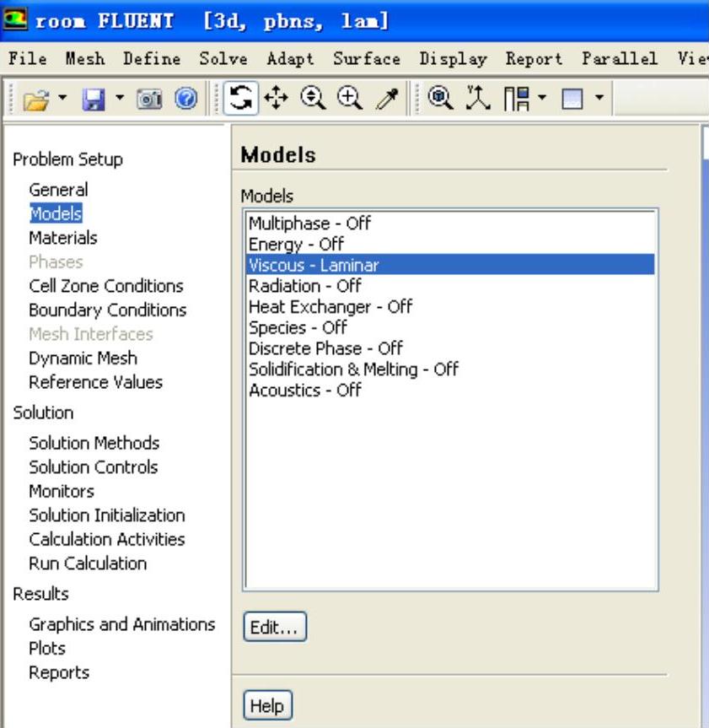Select Heat Exchanger - Off model
Viewport: 709px width, 728px height.
click(450, 307)
